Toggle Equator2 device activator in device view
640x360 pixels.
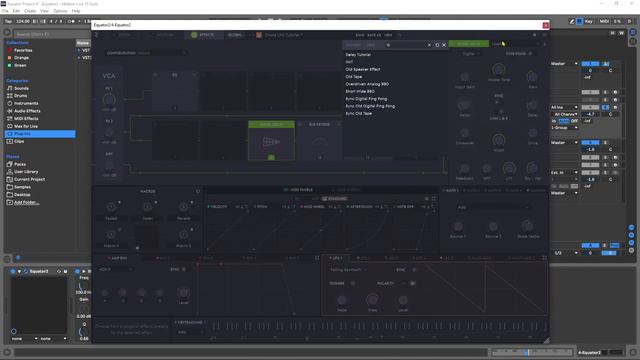coord(13,271)
